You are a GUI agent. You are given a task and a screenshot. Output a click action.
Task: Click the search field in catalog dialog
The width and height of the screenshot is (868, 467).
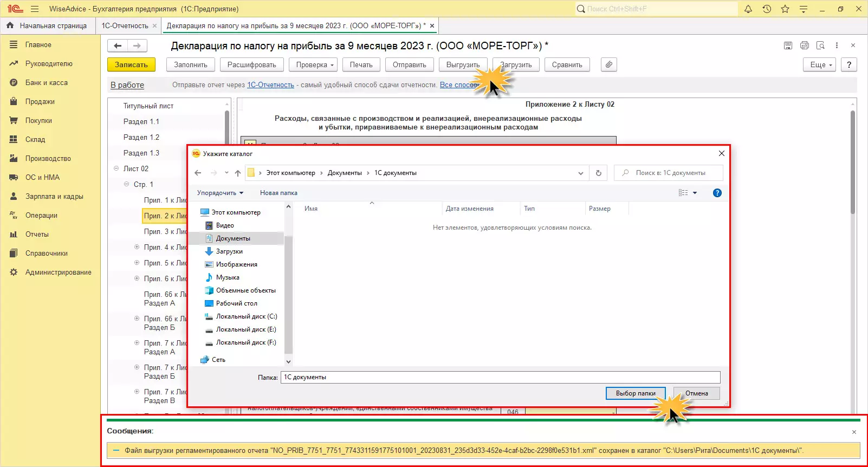(x=669, y=173)
